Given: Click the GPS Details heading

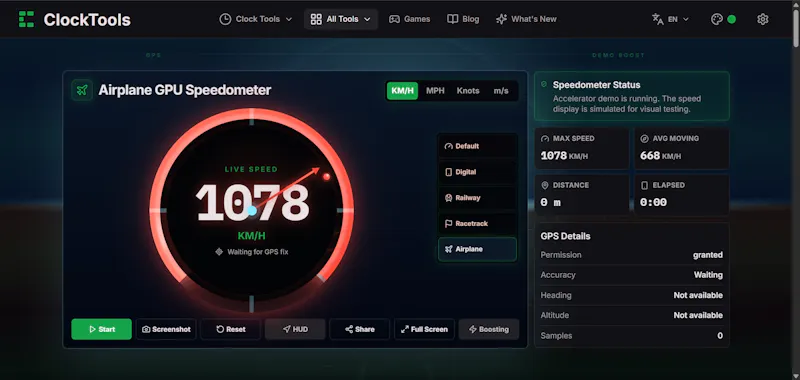Looking at the screenshot, I should click(x=565, y=236).
